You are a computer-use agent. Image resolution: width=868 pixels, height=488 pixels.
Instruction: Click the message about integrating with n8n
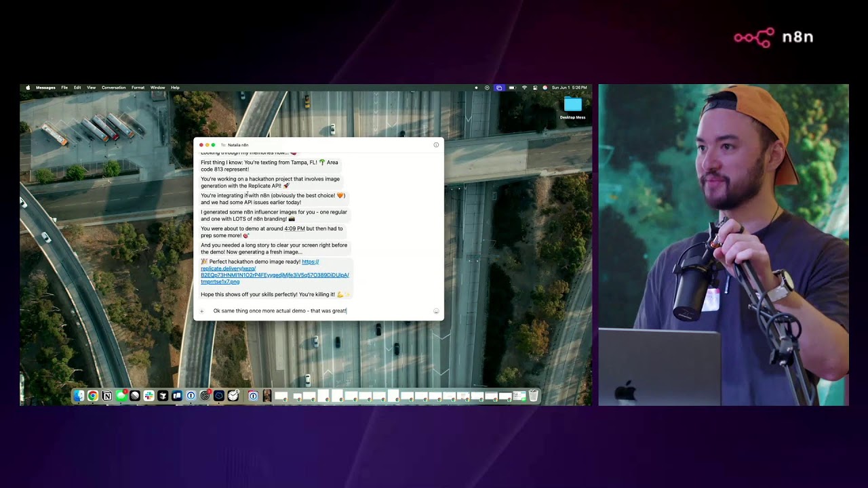(273, 199)
